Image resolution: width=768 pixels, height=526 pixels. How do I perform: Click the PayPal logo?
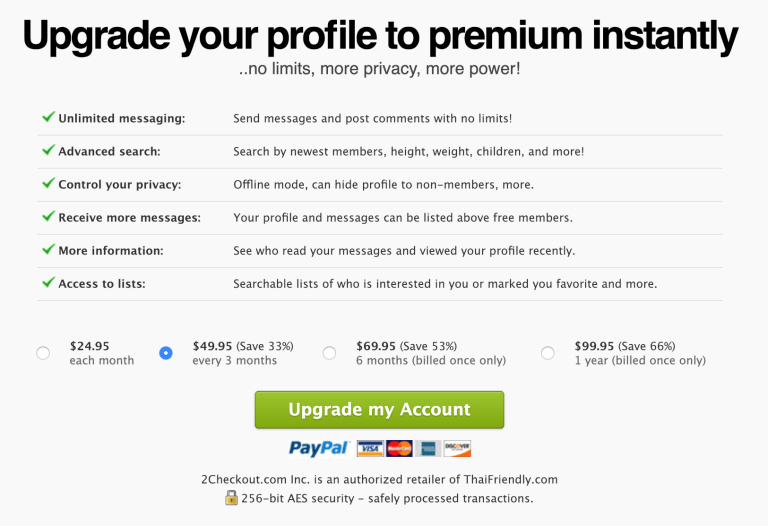click(319, 448)
